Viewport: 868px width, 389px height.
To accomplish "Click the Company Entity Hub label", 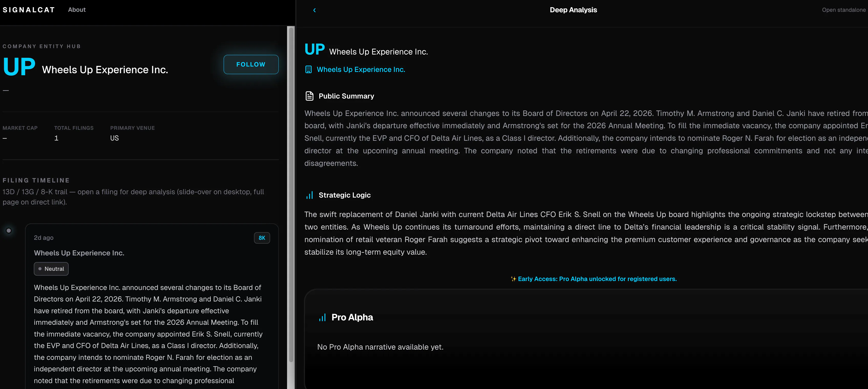I will [x=42, y=46].
